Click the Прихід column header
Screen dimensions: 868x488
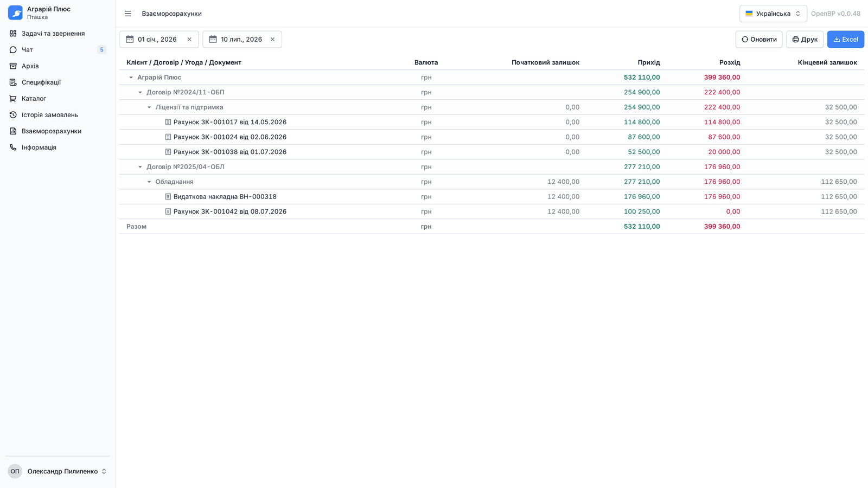pos(649,62)
